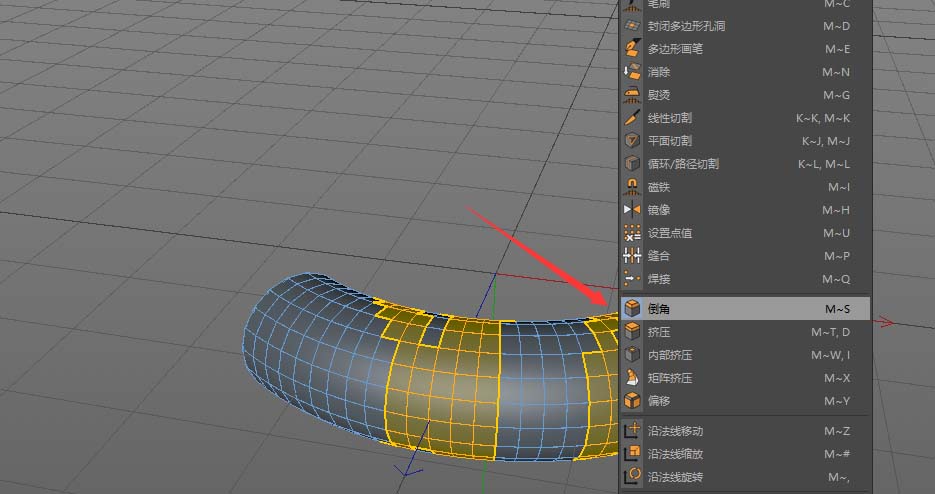This screenshot has height=494, width=935.
Task: Choose 倒角 (M~S) from the menu
Action: 745,308
